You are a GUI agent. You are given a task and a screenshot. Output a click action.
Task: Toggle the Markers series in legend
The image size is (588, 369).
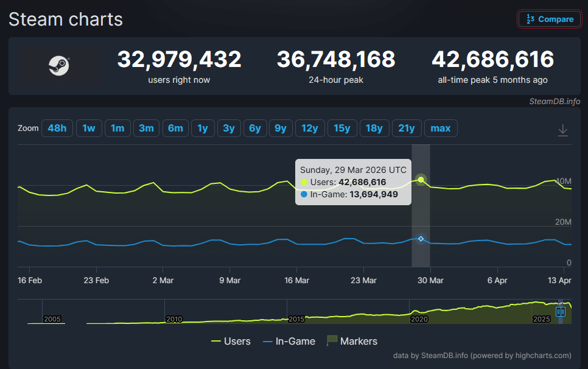(x=352, y=341)
